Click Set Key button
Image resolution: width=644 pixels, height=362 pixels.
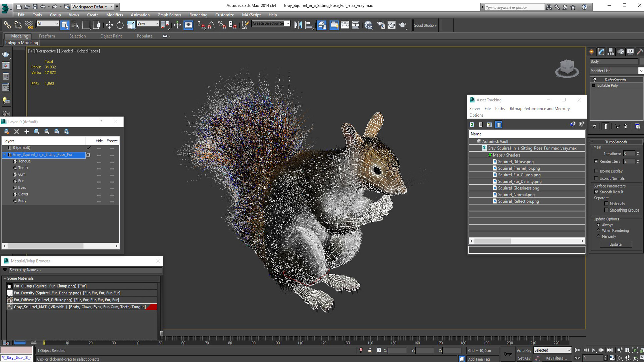pyautogui.click(x=524, y=358)
